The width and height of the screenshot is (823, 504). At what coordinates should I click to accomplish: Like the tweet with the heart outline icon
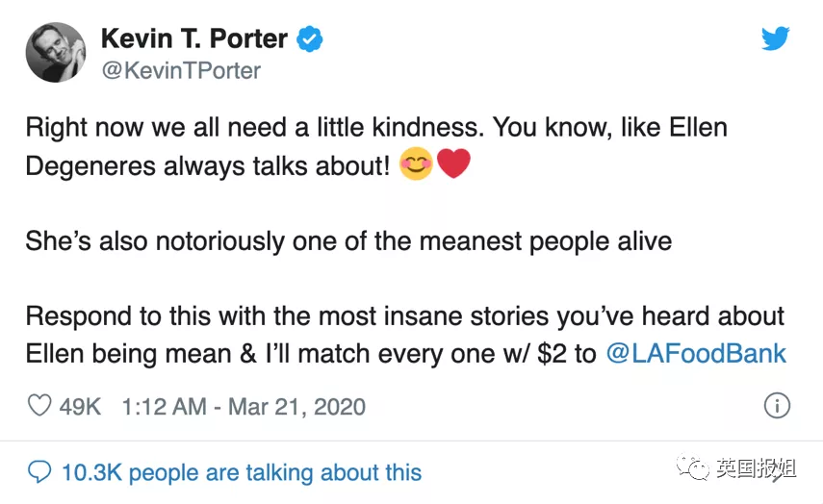point(39,406)
